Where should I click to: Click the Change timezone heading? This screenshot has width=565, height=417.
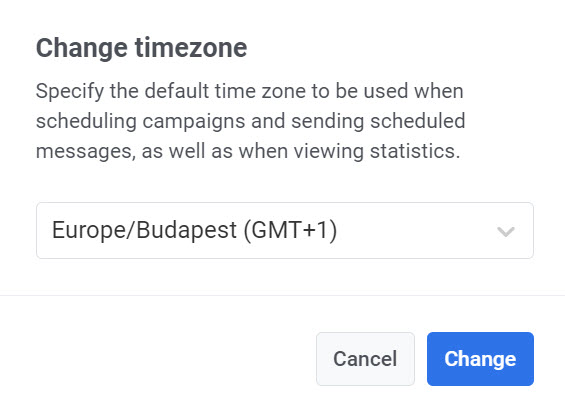(142, 48)
